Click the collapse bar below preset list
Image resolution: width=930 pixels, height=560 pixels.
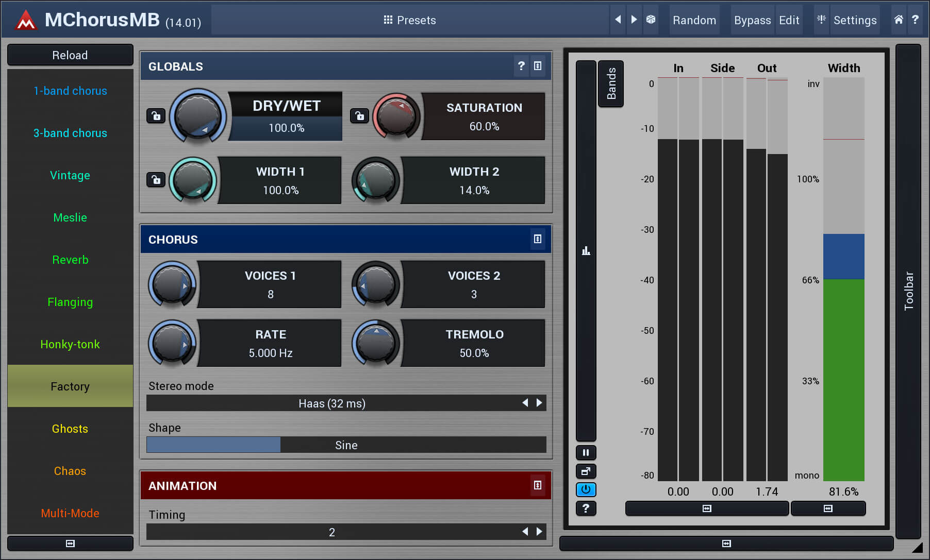pyautogui.click(x=70, y=544)
